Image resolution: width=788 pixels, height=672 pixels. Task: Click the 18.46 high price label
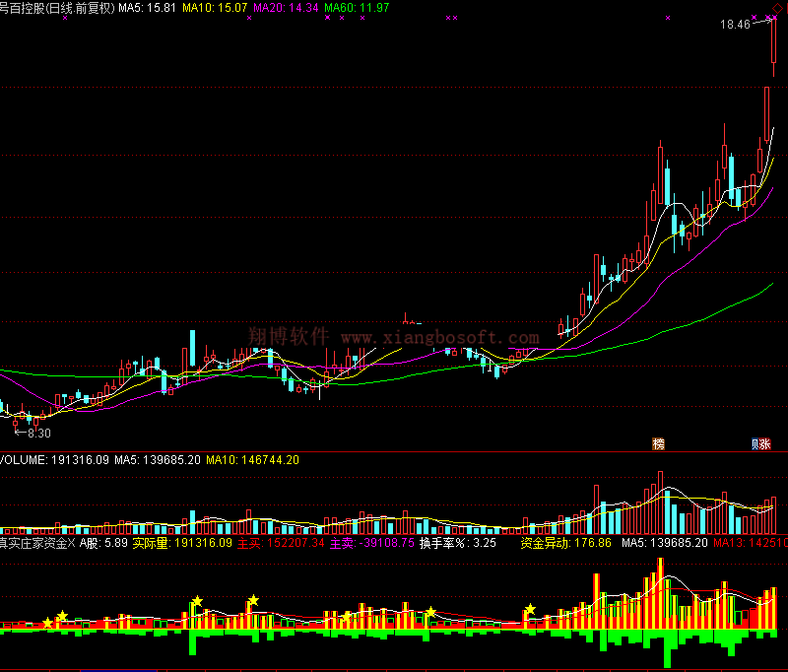[x=735, y=24]
